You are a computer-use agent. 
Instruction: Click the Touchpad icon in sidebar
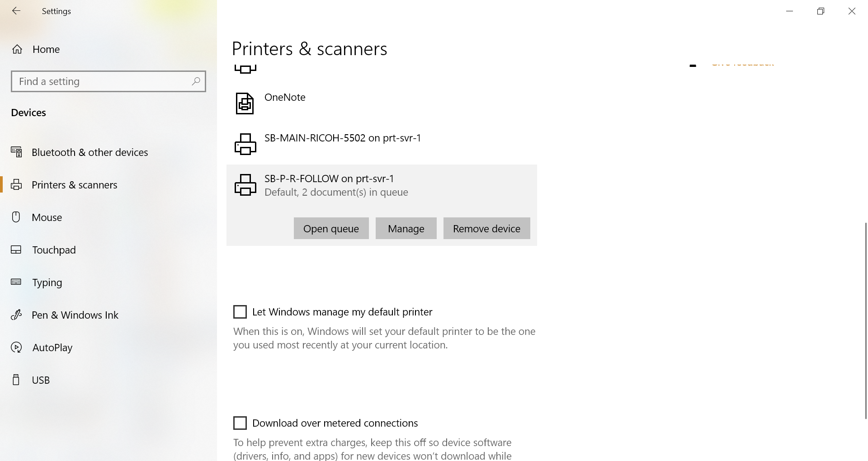pyautogui.click(x=16, y=250)
